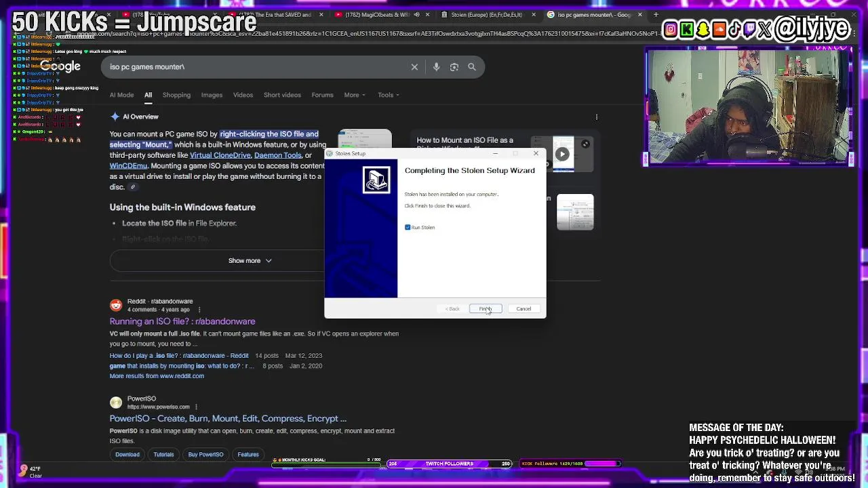868x488 pixels.
Task: Switch to the Images results tab
Action: [212, 95]
